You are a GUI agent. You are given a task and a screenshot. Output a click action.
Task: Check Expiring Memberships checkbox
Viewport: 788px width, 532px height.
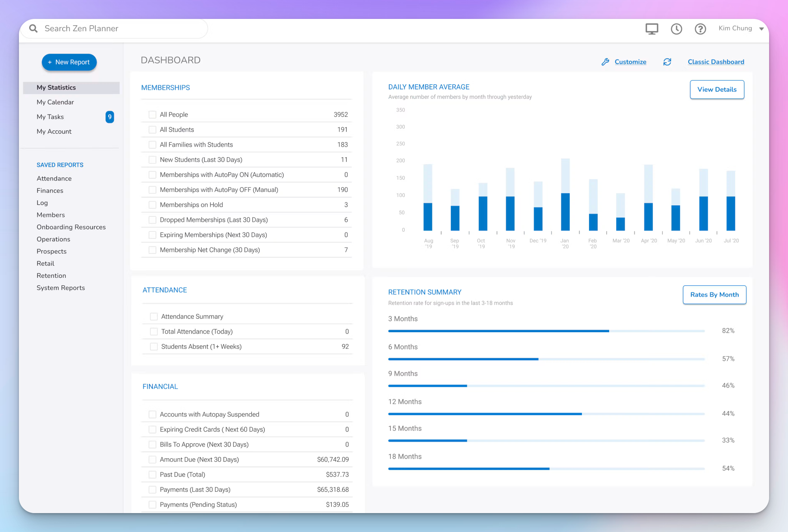tap(152, 235)
